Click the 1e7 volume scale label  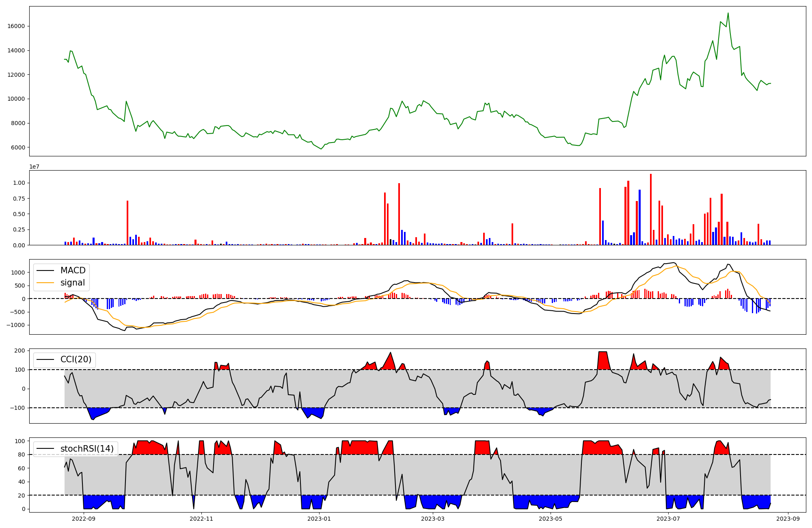point(34,167)
